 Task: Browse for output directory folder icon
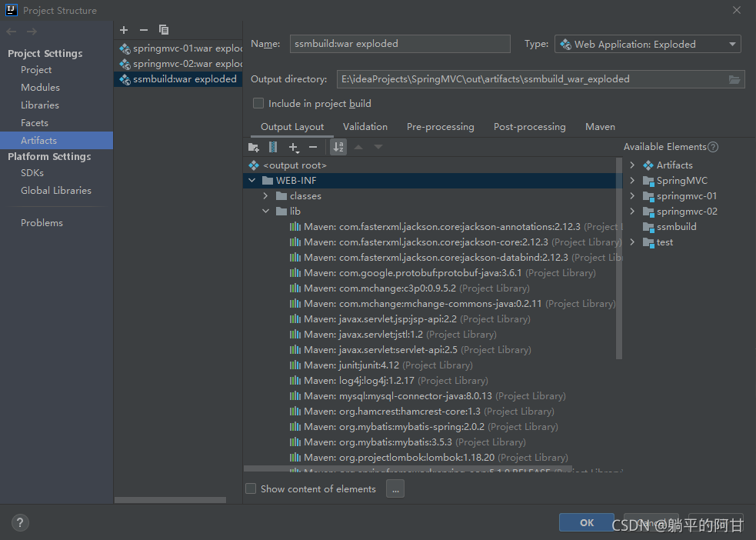[x=734, y=79]
